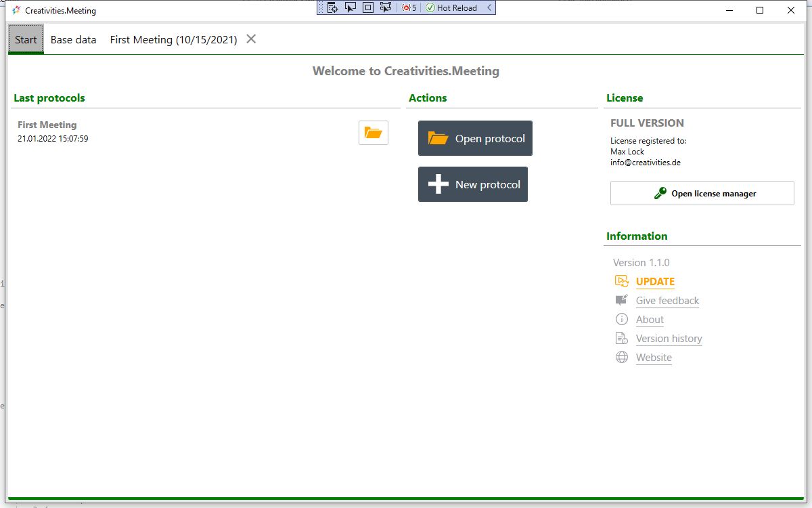Click the Open protocol button
Screen dimensions: 812x508
click(x=475, y=138)
